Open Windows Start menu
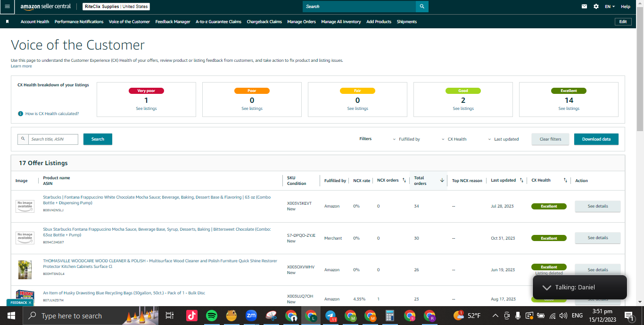This screenshot has height=325, width=644. [10, 316]
